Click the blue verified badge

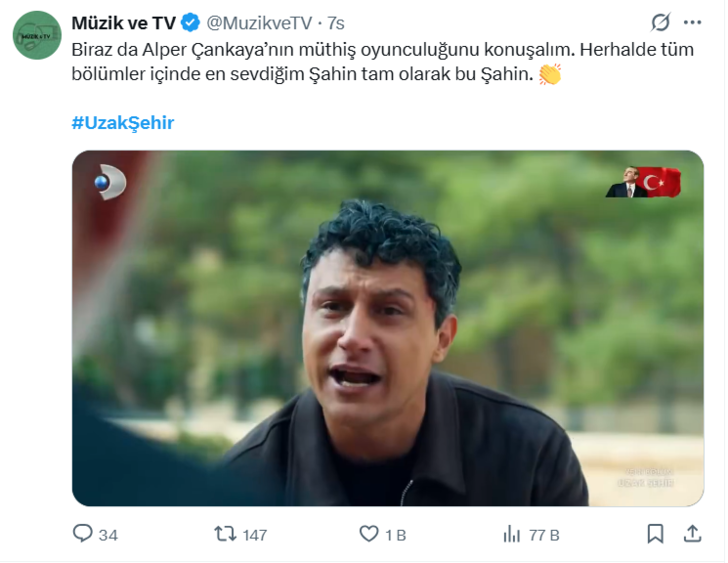tap(190, 23)
